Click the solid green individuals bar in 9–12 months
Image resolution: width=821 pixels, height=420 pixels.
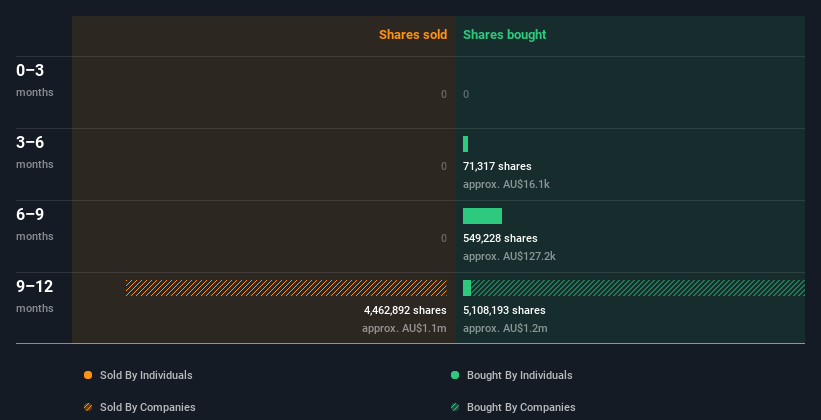coord(467,288)
